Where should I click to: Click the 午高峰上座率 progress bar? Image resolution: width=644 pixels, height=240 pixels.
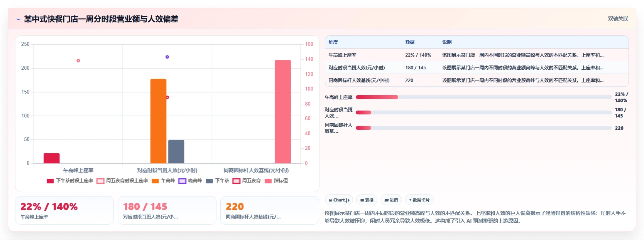pyautogui.click(x=483, y=97)
